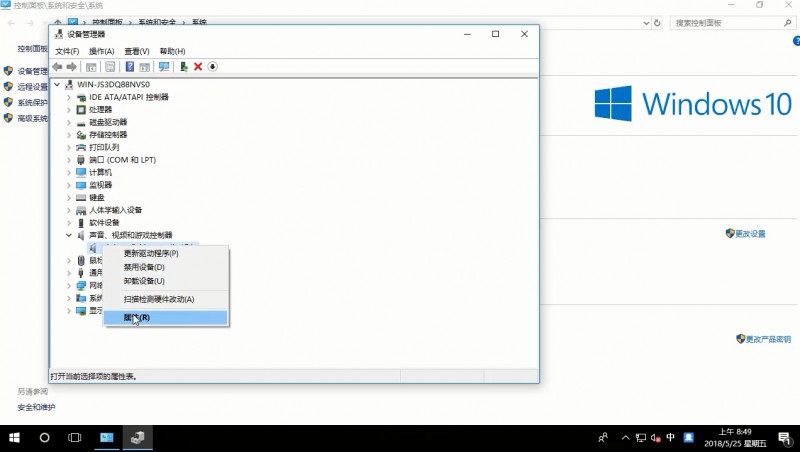Click the blue question-mark help toolbar icon

click(130, 67)
